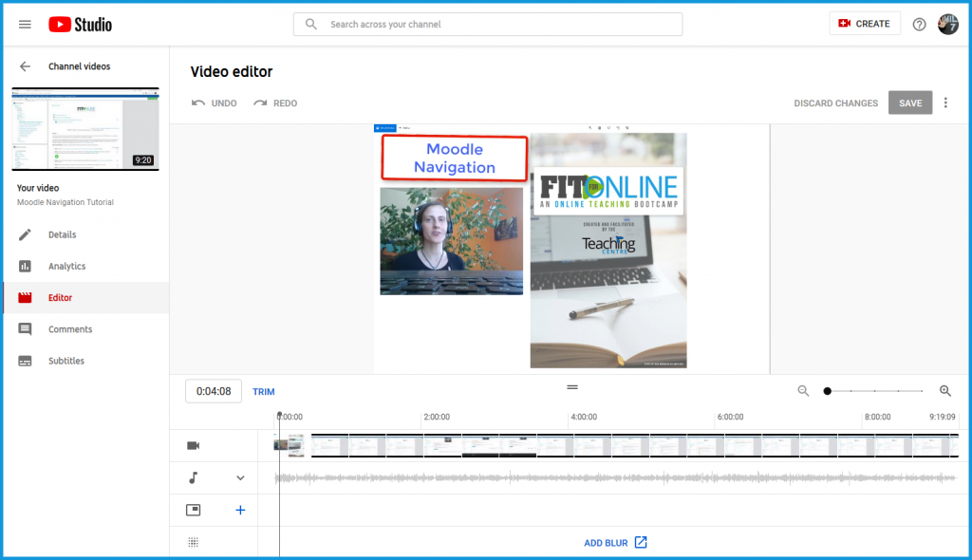Click the Analytics bar chart icon
This screenshot has width=972, height=560.
pos(25,266)
